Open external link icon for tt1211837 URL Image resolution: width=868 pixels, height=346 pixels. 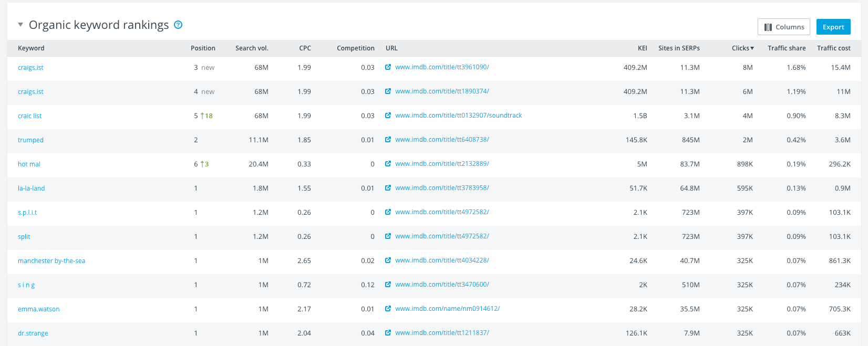[x=388, y=333]
